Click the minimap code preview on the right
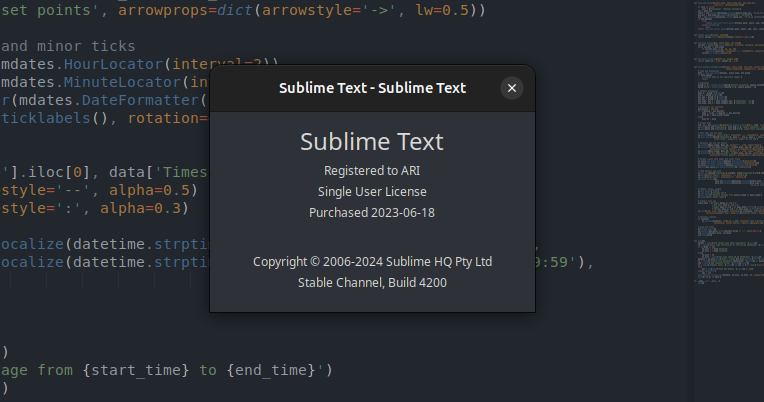This screenshot has width=764, height=402. 728,150
